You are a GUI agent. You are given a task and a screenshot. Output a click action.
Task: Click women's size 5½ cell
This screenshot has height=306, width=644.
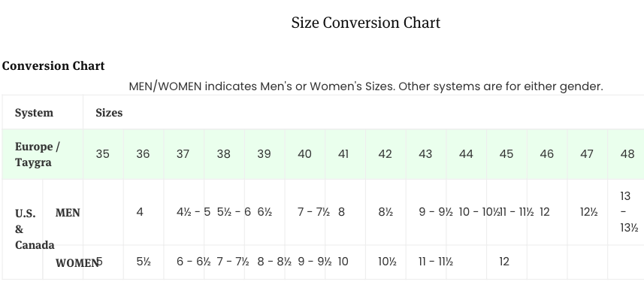(x=144, y=262)
